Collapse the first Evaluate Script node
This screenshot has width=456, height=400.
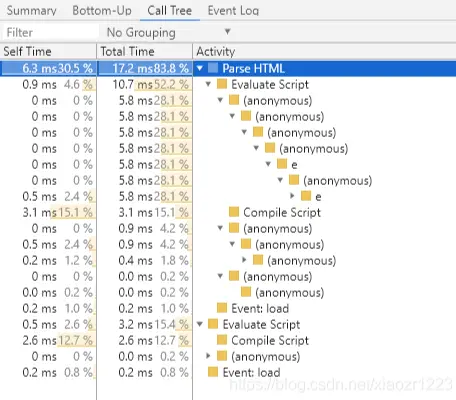[208, 84]
